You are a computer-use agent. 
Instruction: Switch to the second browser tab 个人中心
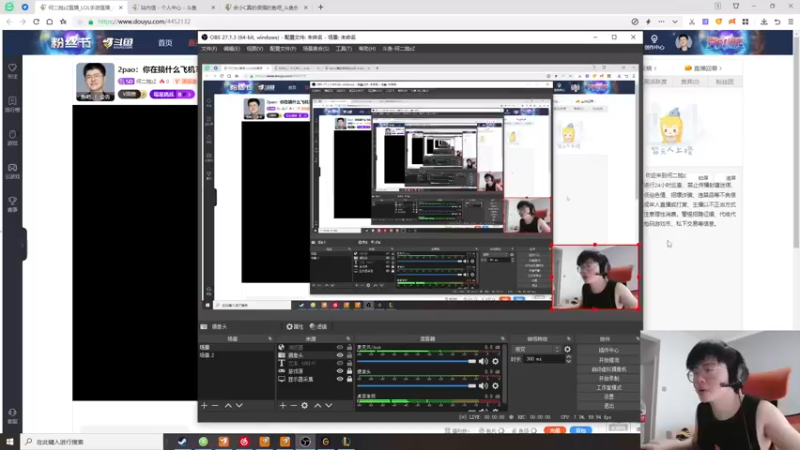173,8
